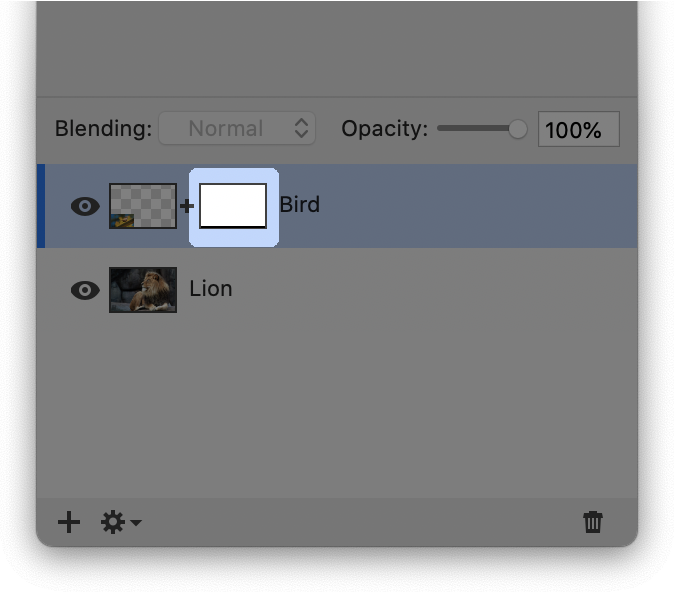Click the Lion layer thumbnail
The image size is (674, 592).
[143, 290]
